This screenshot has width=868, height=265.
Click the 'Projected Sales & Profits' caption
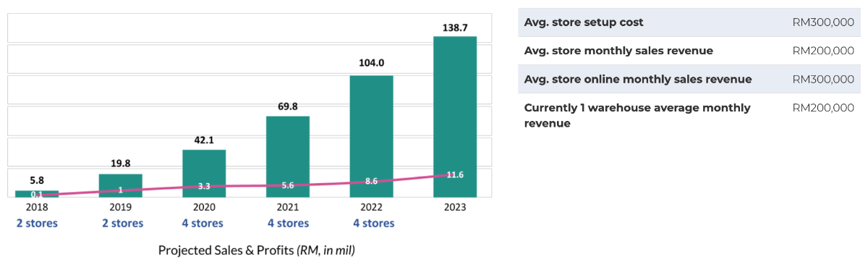[257, 251]
